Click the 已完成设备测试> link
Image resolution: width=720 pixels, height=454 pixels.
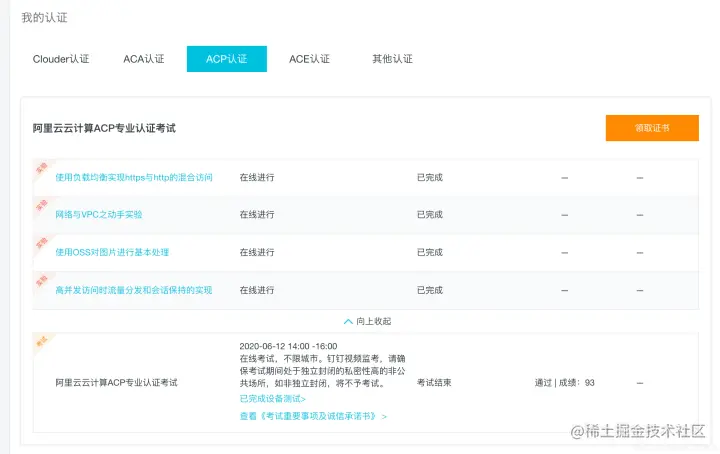tap(273, 398)
